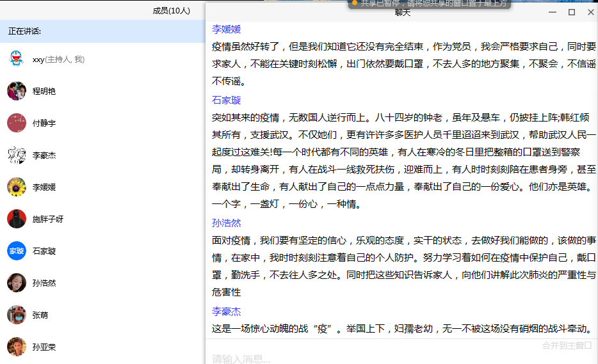
Task: Click sender name 孙浩然 in chat
Action: coord(226,223)
